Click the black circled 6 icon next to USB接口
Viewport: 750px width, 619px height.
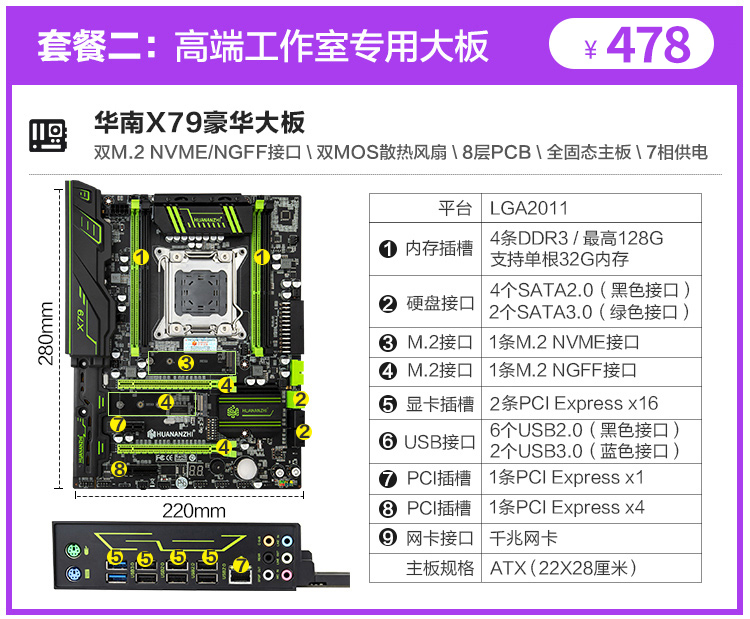[387, 441]
